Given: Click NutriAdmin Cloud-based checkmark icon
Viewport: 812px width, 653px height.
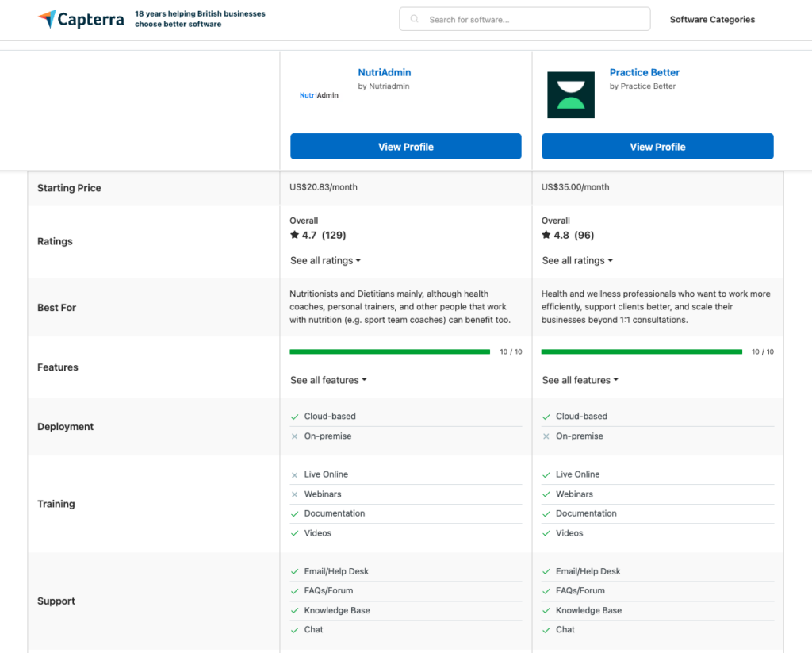Looking at the screenshot, I should pyautogui.click(x=295, y=417).
